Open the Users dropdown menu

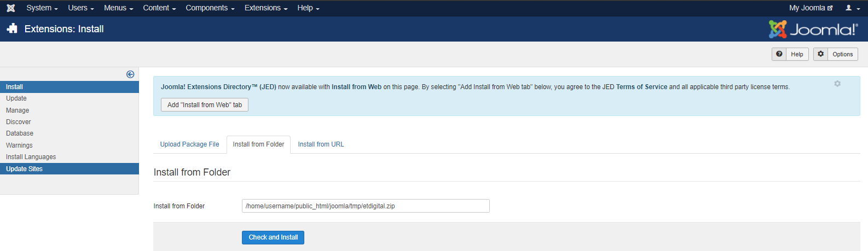(x=81, y=8)
